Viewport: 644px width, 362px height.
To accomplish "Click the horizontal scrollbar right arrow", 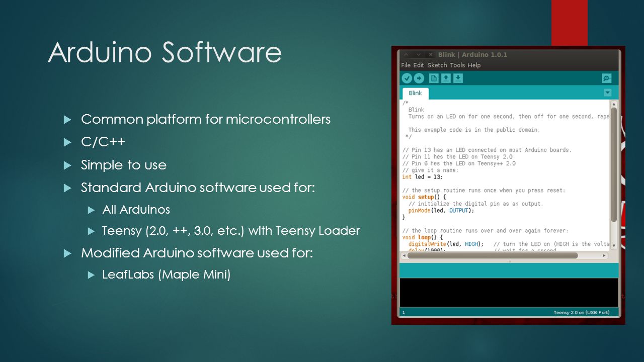I will coord(605,255).
